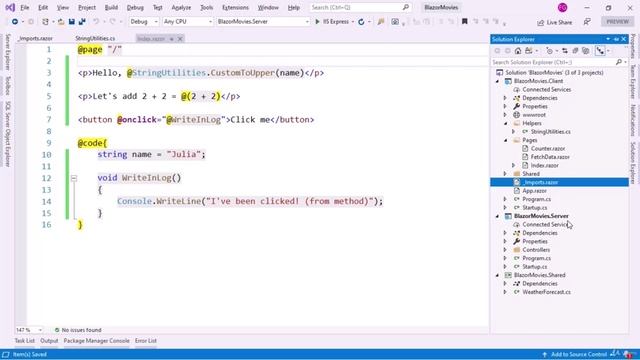
Task: Click the Save All icon
Action: click(x=82, y=22)
